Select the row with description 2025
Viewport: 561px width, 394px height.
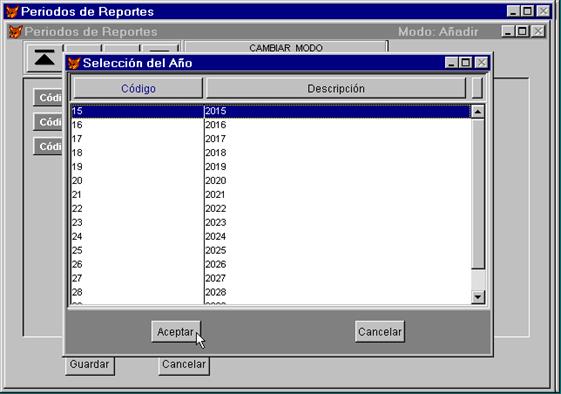coord(271,250)
